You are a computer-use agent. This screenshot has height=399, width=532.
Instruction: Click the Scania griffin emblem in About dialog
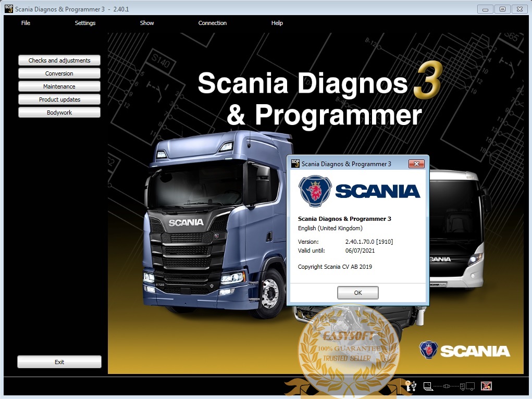tap(315, 191)
